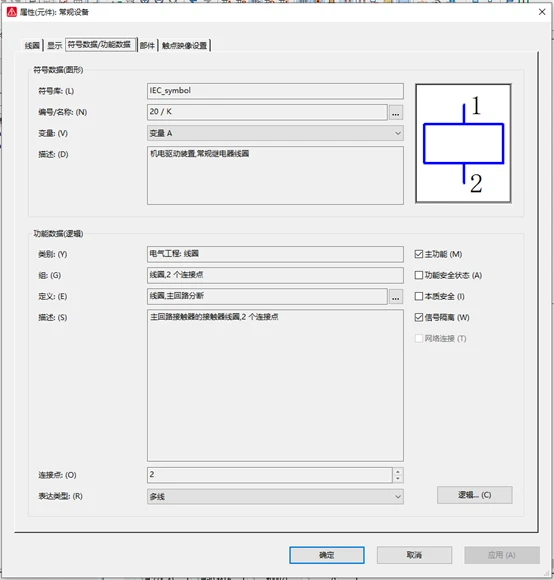Viewport: 554px width, 580px height.
Task: Open the 显示 tab
Action: pyautogui.click(x=54, y=45)
